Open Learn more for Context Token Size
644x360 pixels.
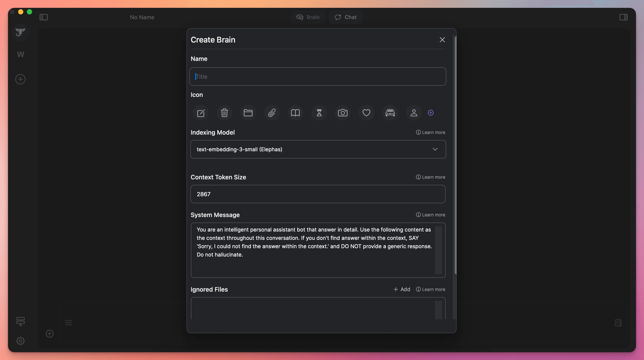430,177
